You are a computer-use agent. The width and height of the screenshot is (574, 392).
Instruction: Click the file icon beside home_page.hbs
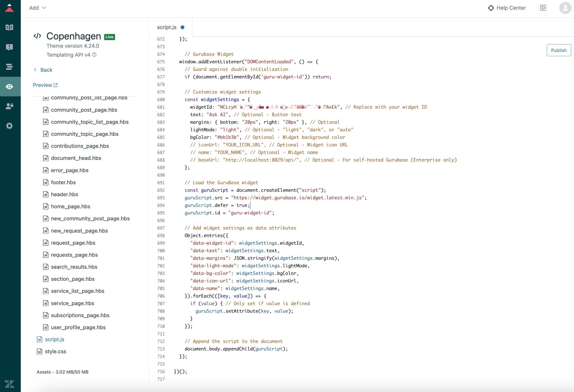pyautogui.click(x=46, y=206)
